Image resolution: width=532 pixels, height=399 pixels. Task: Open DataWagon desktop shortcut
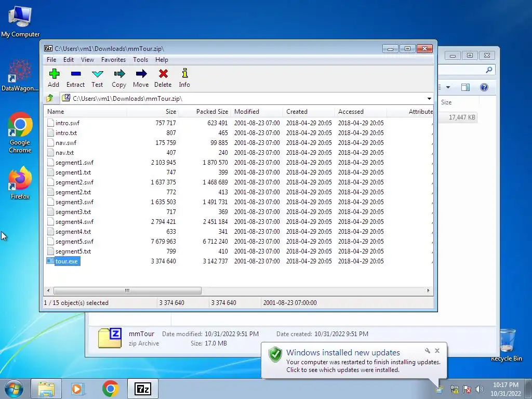pos(20,75)
